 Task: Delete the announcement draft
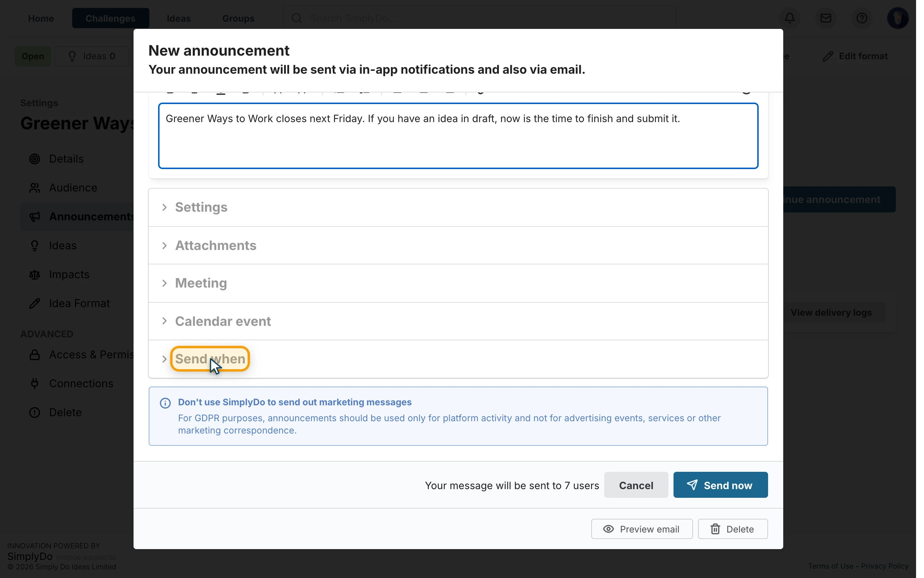coord(732,529)
